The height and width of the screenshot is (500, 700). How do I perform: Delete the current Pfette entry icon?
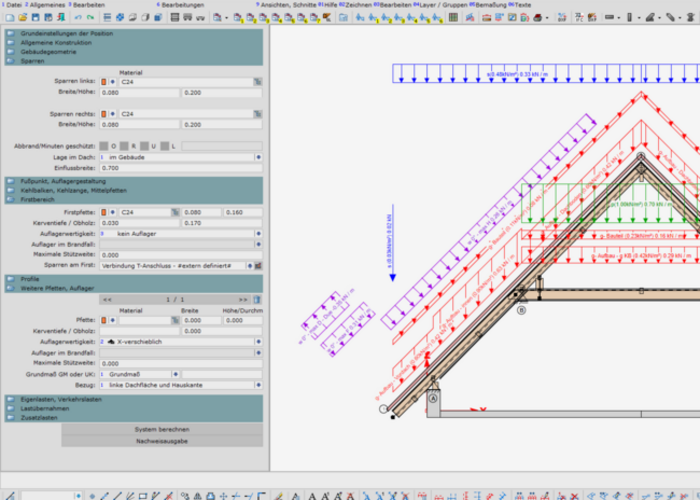coord(257,300)
